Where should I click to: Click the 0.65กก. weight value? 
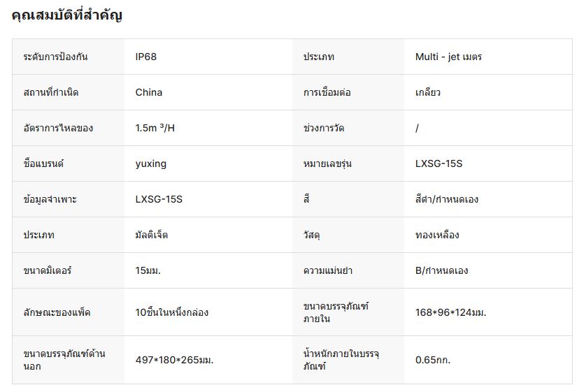433,360
